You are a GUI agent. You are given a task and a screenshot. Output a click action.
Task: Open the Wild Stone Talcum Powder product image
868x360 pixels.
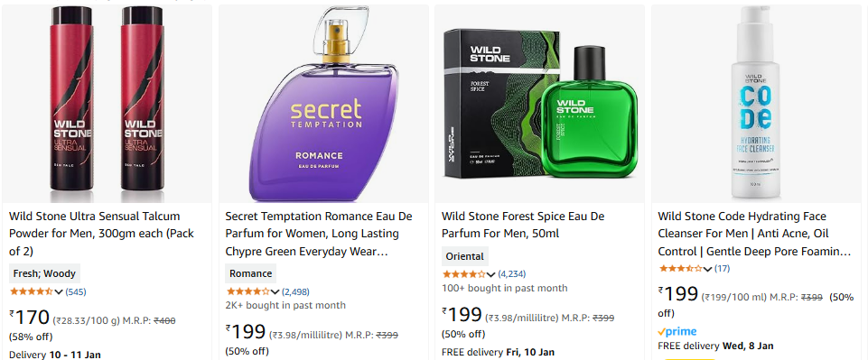[x=107, y=104]
